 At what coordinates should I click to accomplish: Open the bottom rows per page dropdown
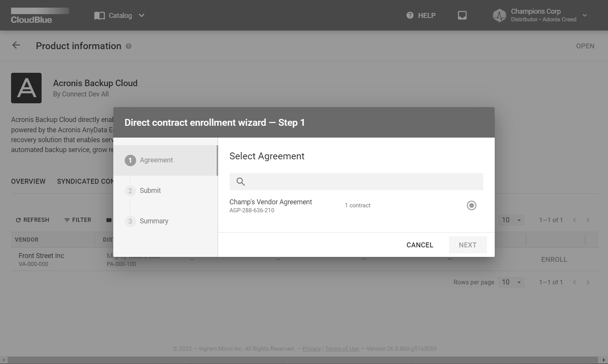point(511,282)
